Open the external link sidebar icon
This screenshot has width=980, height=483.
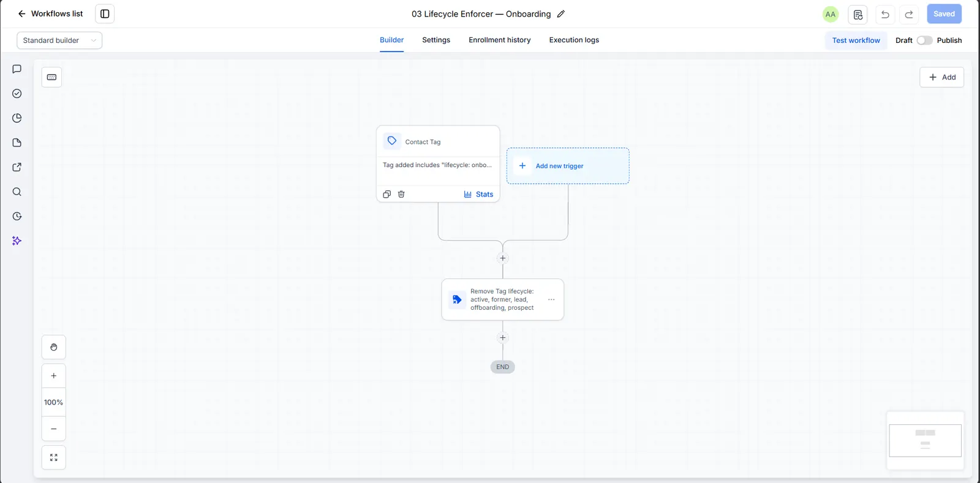(x=17, y=167)
